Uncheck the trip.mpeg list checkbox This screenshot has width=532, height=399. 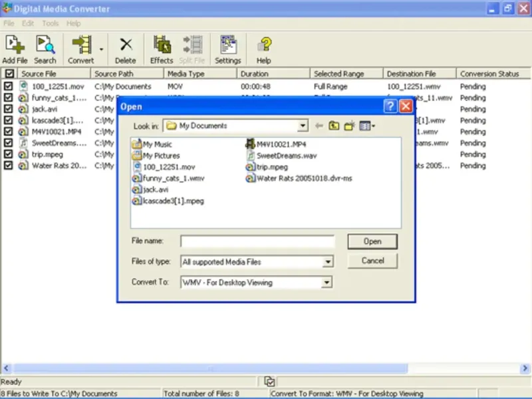click(8, 154)
